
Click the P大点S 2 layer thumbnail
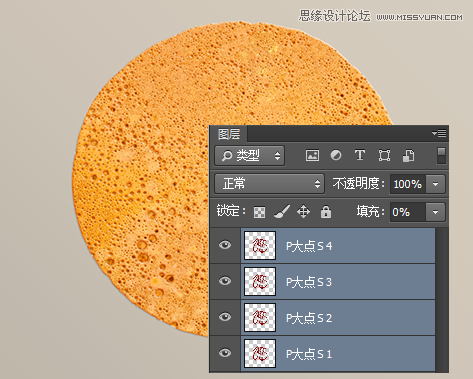point(260,318)
